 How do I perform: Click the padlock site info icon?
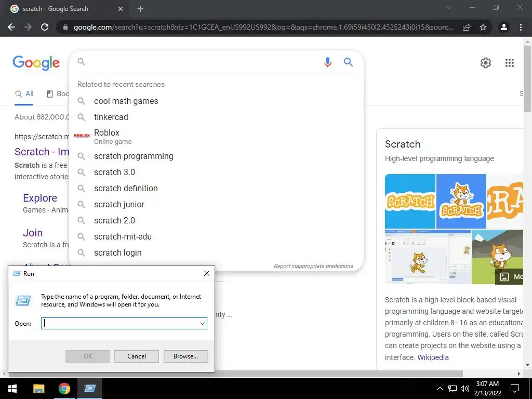click(x=65, y=27)
